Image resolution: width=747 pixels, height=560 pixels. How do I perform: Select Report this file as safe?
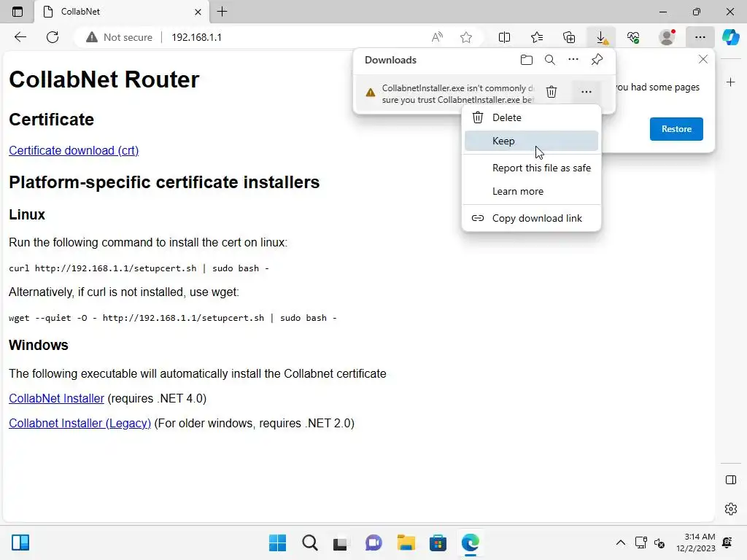click(x=531, y=168)
